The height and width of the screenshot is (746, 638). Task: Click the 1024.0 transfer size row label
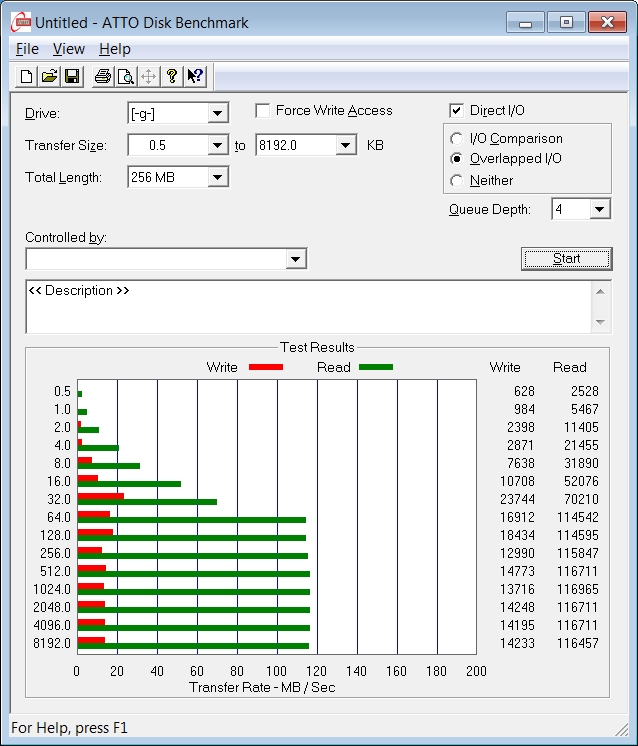pyautogui.click(x=52, y=589)
